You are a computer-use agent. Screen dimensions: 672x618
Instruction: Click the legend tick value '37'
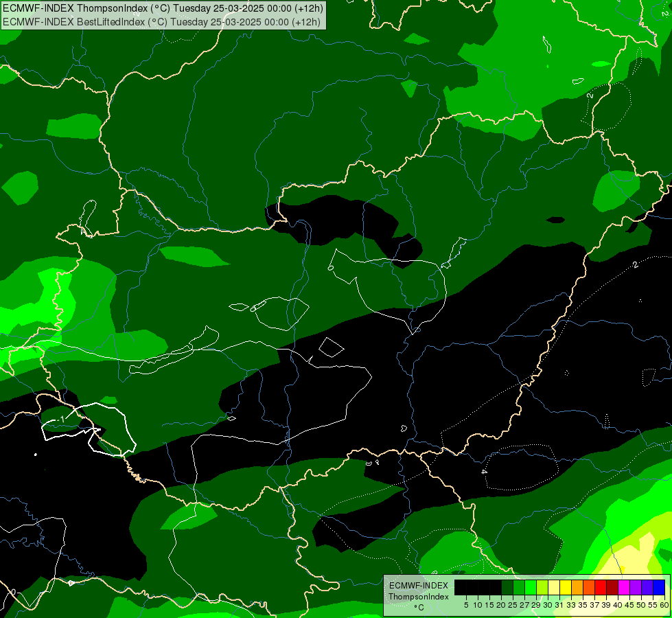coord(594,605)
